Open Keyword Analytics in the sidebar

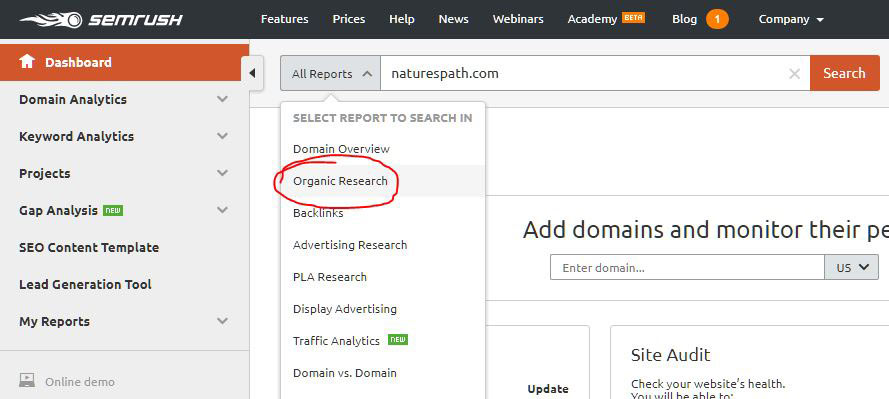click(77, 136)
